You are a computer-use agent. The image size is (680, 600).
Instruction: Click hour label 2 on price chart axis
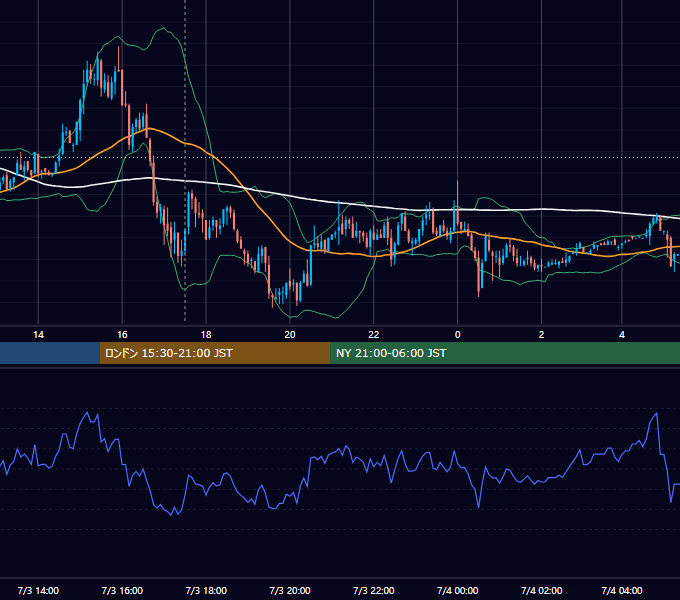(x=541, y=335)
